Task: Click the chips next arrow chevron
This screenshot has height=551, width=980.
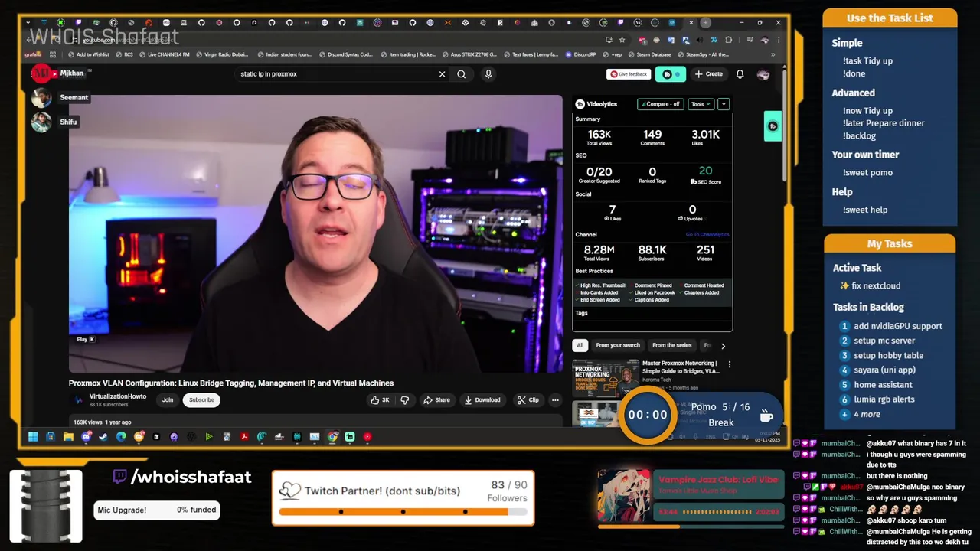Action: [723, 346]
